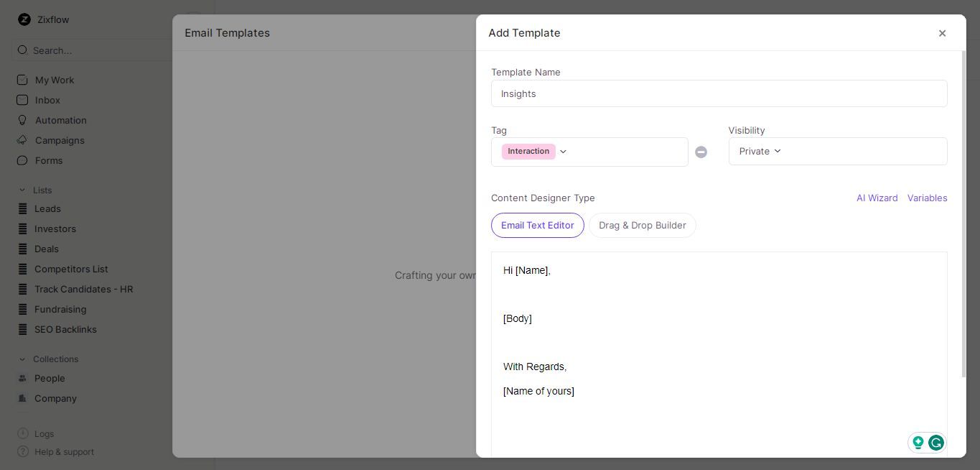Screen dimensions: 980x470
Task: Keep the Email Text Editor tab selected
Action: click(x=538, y=225)
